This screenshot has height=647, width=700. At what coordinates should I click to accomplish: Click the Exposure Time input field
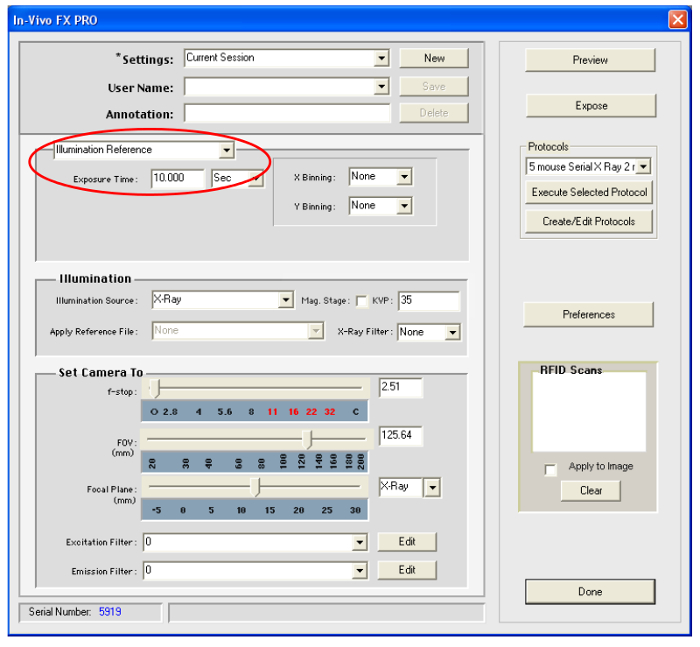pyautogui.click(x=177, y=179)
